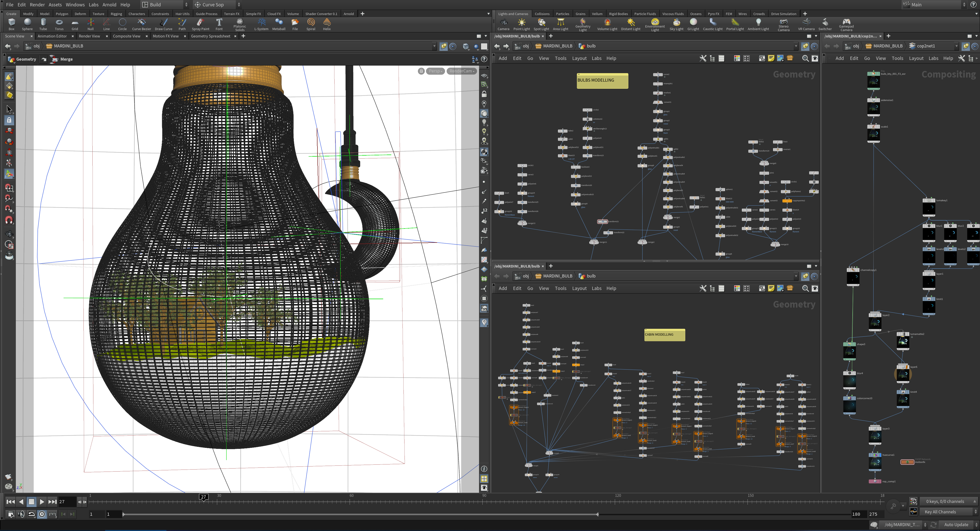
Task: Toggle display options in the upper network editor
Action: (x=815, y=59)
